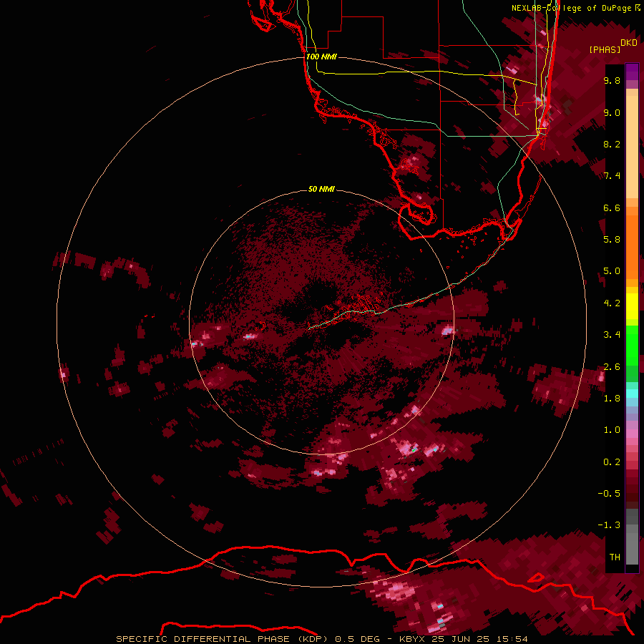The height and width of the screenshot is (644, 644).
Task: Pick the cyan segment of the color bar
Action: [632, 394]
